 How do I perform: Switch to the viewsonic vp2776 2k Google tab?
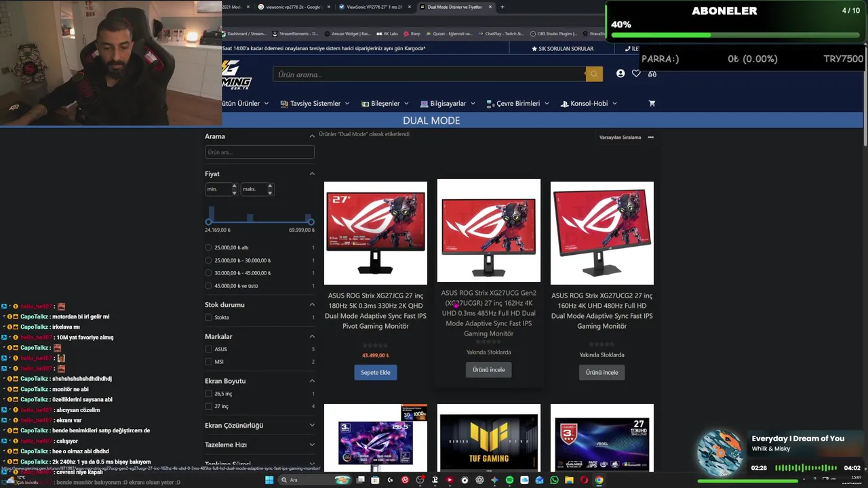[x=292, y=7]
